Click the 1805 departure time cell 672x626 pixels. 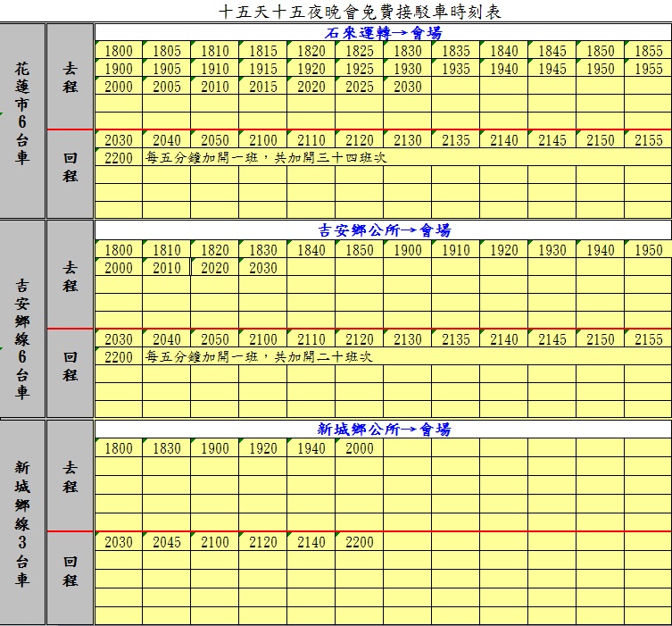[167, 51]
